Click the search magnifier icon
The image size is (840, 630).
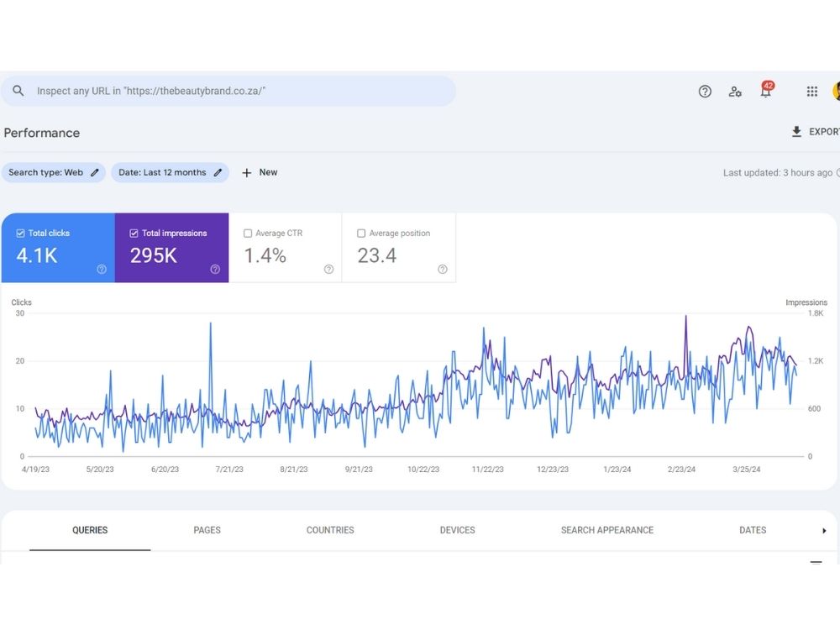tap(18, 91)
